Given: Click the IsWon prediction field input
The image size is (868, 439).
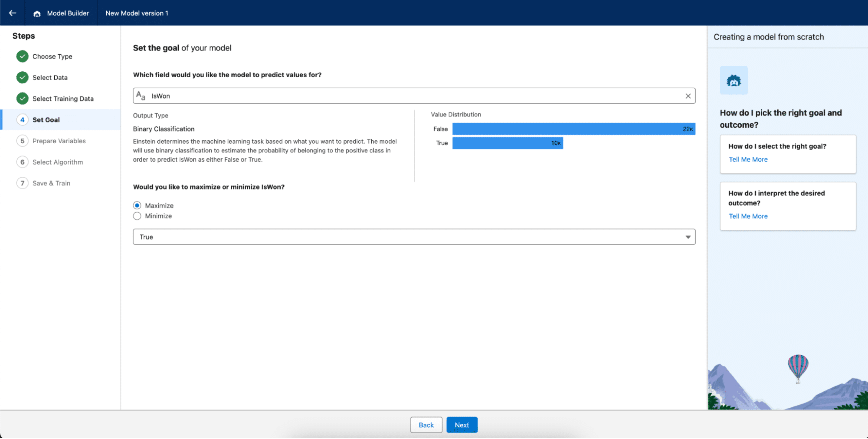Looking at the screenshot, I should click(x=414, y=96).
